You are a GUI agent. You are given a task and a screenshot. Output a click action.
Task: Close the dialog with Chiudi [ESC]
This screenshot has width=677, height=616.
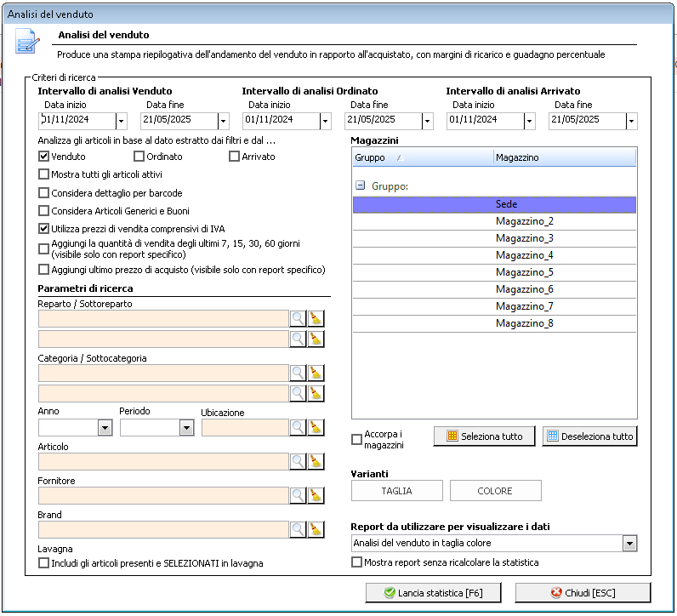(583, 593)
